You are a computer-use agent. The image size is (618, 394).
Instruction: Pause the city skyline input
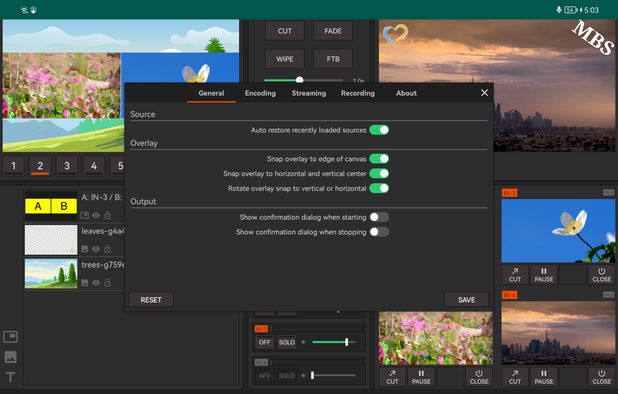coord(544,377)
